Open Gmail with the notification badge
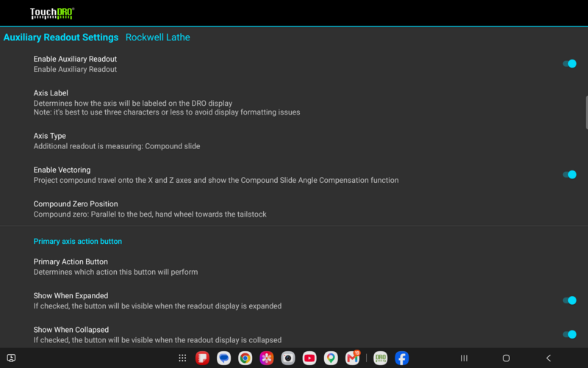 pos(353,358)
